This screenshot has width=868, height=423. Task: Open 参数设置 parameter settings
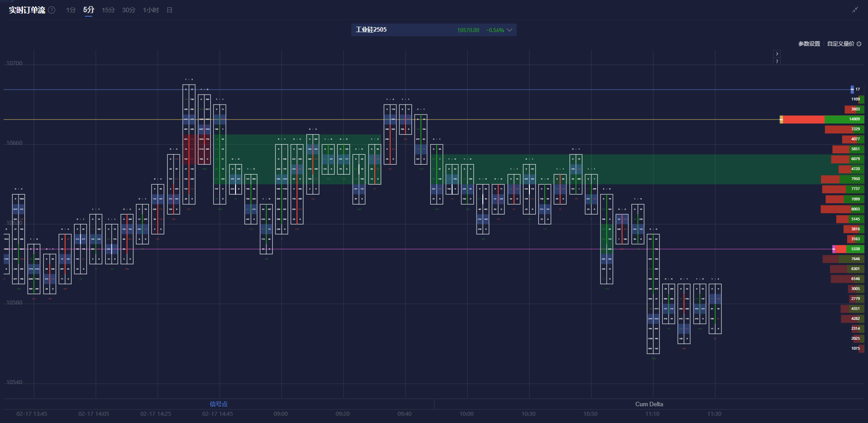point(808,44)
